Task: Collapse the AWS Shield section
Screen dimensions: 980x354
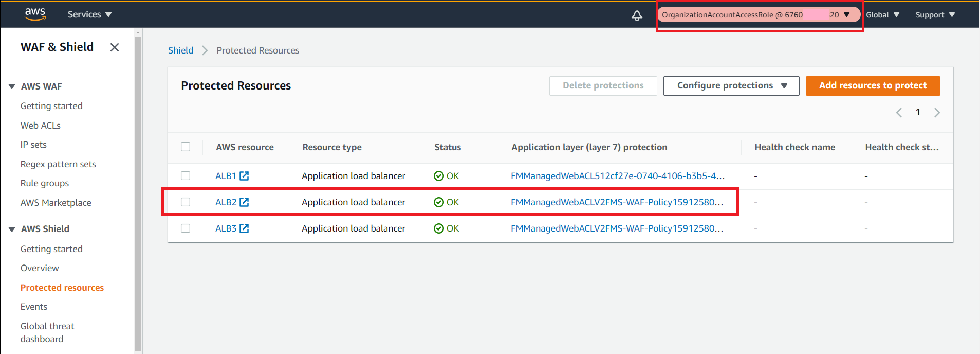Action: pyautogui.click(x=12, y=229)
